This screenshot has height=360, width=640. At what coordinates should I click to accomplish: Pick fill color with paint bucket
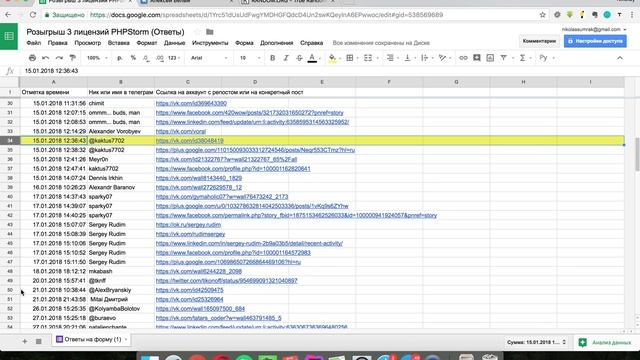tap(332, 58)
